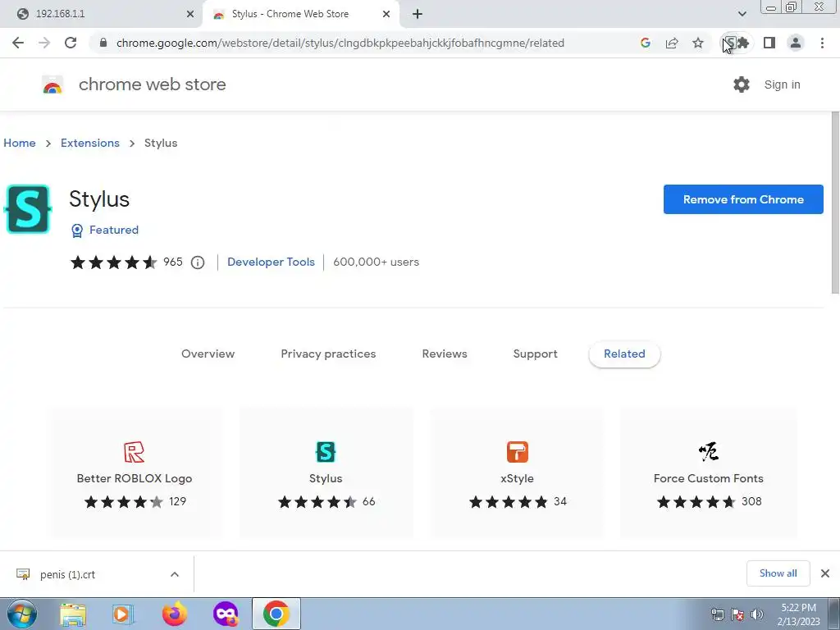Open the related Stylus extension card
This screenshot has height=630, width=840.
click(x=326, y=473)
